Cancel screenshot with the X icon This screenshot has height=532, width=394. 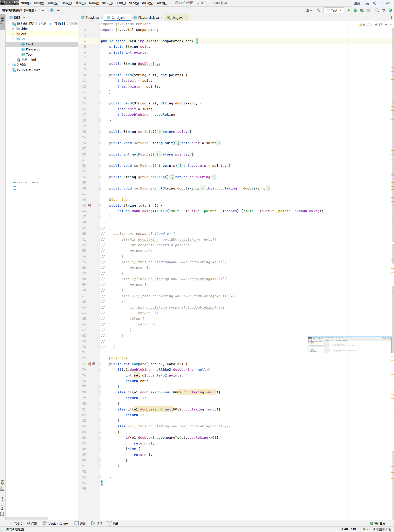pos(374,3)
